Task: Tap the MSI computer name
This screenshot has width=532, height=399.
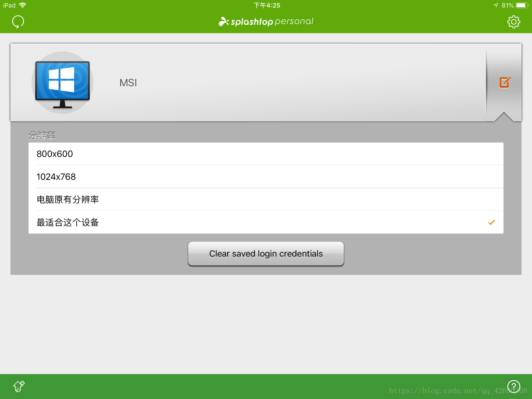Action: (128, 83)
